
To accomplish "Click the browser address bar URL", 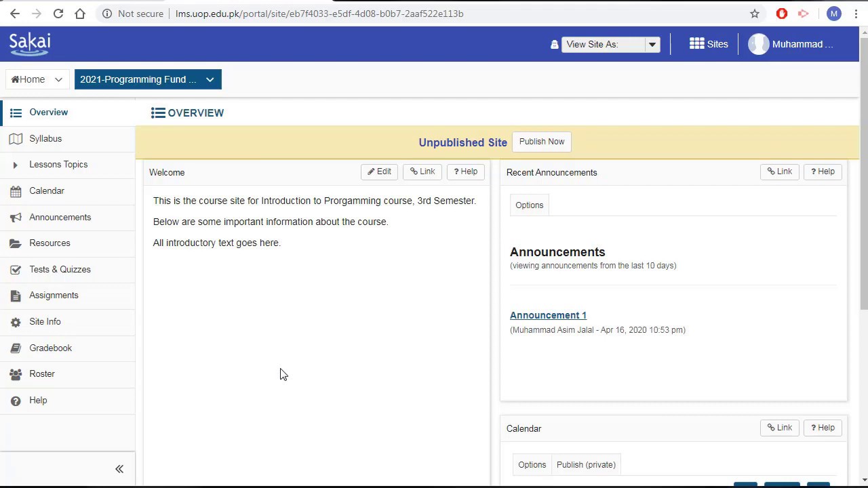I will [319, 14].
